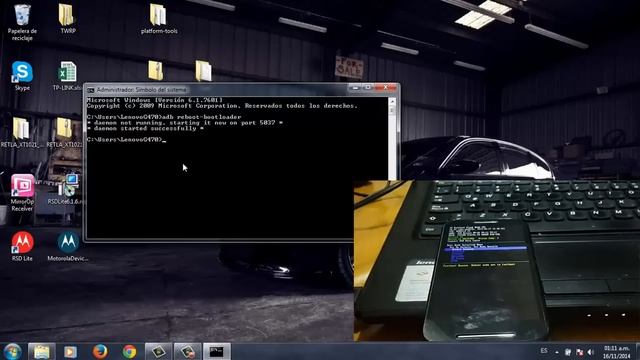Click the Copyright Microsoft Corporation line
The image size is (640, 360).
tap(222, 106)
